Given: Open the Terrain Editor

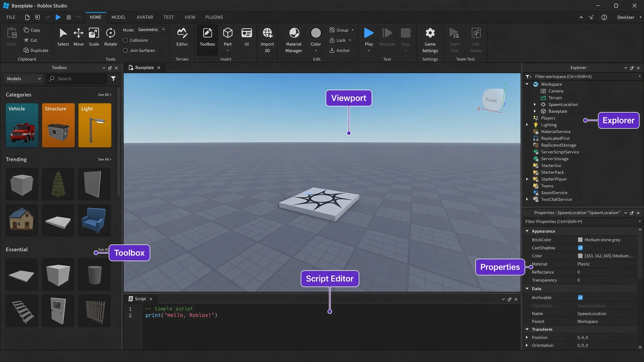Looking at the screenshot, I should [182, 37].
